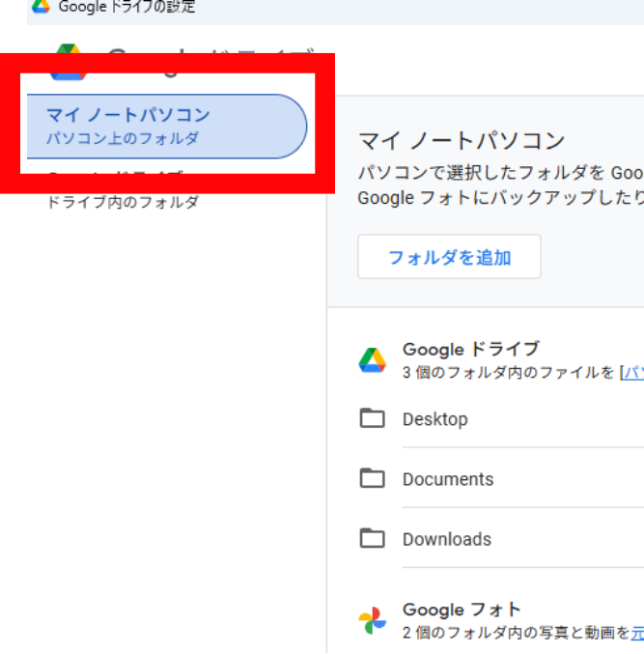Viewport: 644px width, 654px height.
Task: Click the Google フォト pinwheel icon
Action: tap(373, 620)
